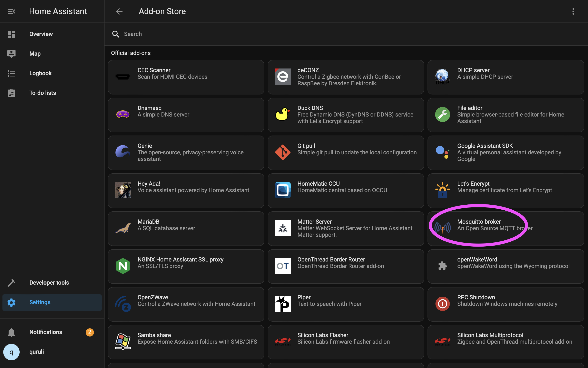Click the 'Official add-ons' heading
588x368 pixels.
click(x=131, y=53)
